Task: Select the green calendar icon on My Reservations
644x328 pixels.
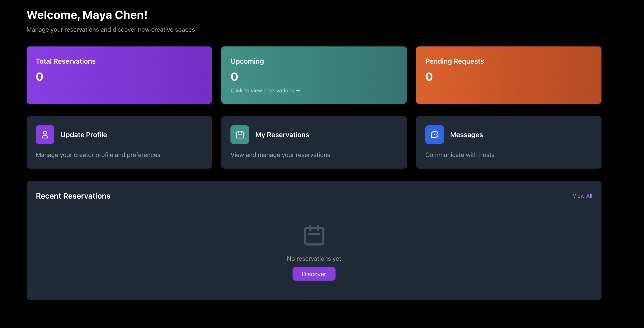Action: click(x=239, y=134)
